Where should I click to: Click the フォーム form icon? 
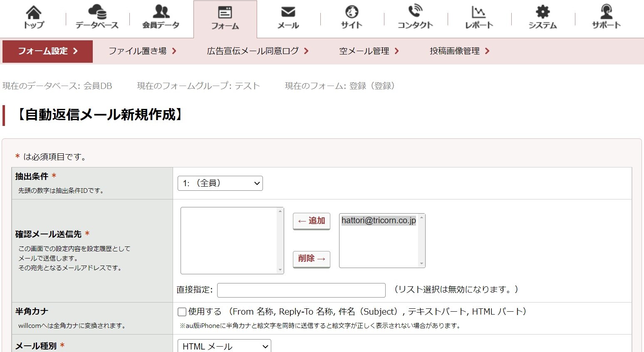pos(225,17)
